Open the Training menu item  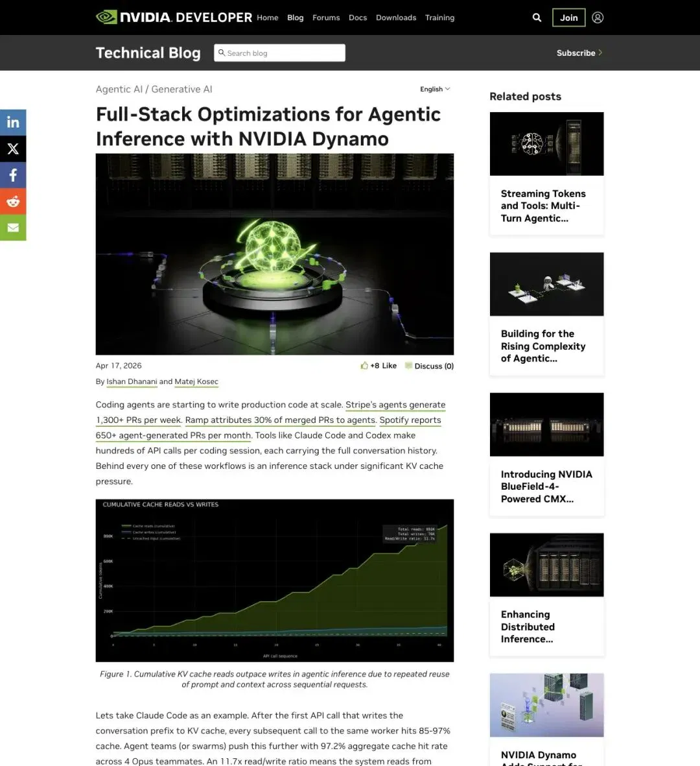[x=440, y=18]
